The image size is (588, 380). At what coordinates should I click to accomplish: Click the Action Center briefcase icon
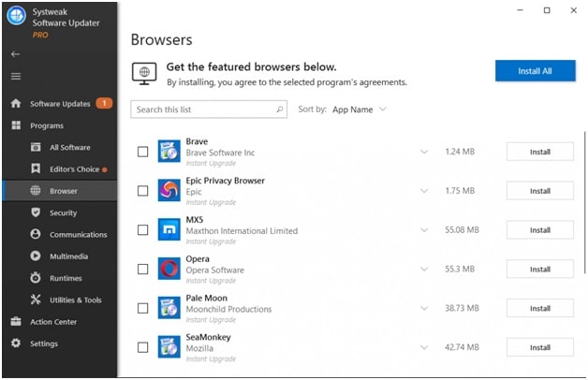pos(16,321)
